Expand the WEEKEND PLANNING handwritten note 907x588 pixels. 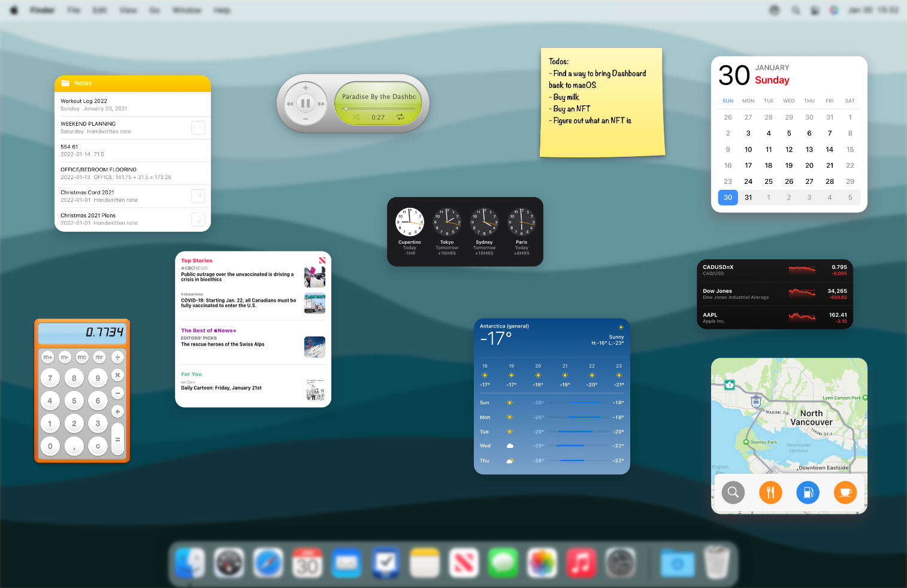[198, 127]
